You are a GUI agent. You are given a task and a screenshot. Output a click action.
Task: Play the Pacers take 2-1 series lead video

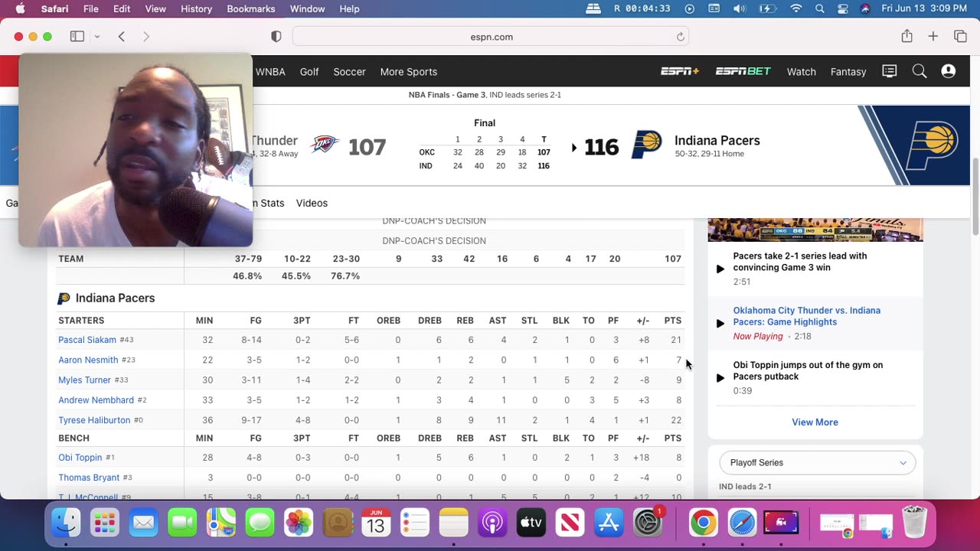tap(720, 269)
